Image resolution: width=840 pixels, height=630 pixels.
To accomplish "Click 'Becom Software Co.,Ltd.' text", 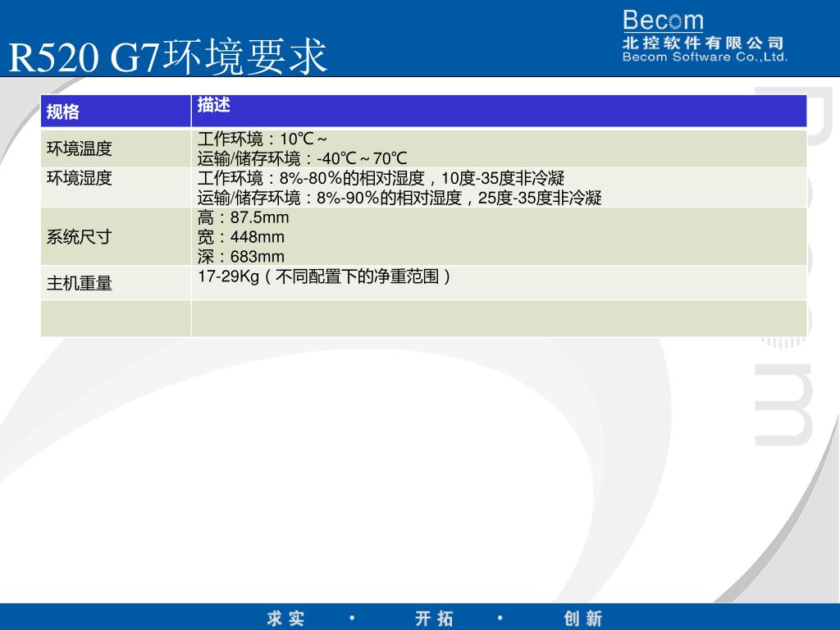I will pyautogui.click(x=705, y=57).
